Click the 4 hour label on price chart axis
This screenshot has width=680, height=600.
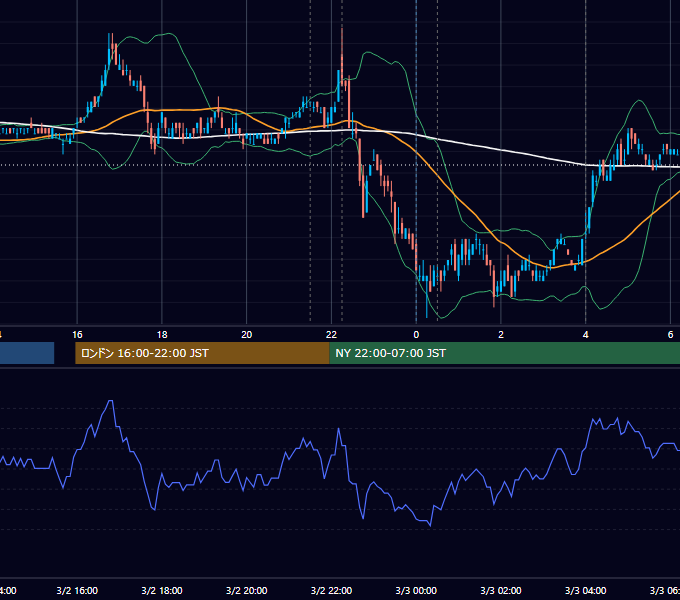tap(585, 335)
